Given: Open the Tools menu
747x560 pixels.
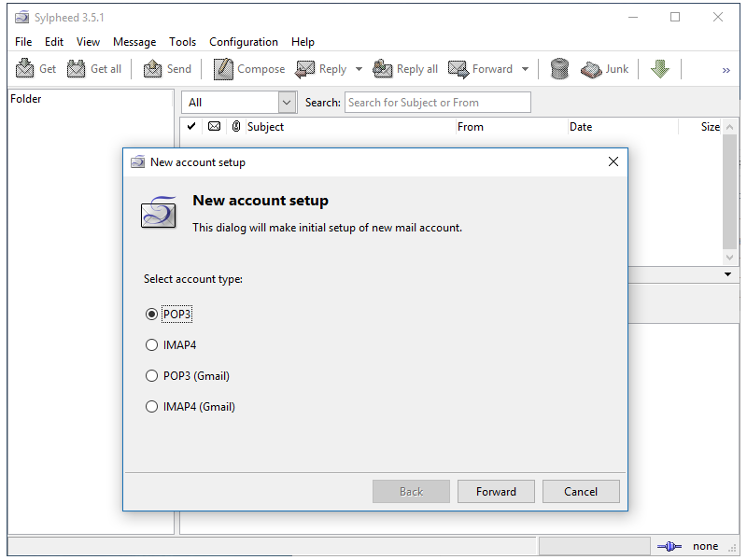Looking at the screenshot, I should pyautogui.click(x=182, y=42).
